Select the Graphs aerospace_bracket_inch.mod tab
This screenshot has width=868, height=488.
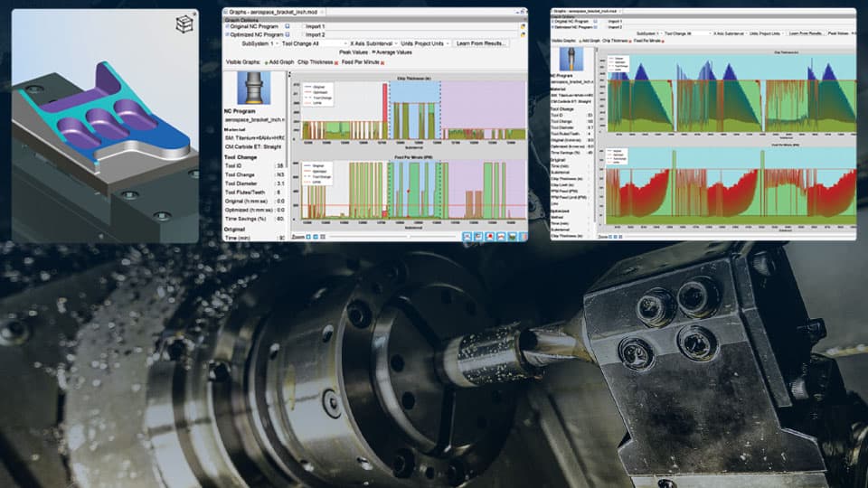[x=274, y=12]
